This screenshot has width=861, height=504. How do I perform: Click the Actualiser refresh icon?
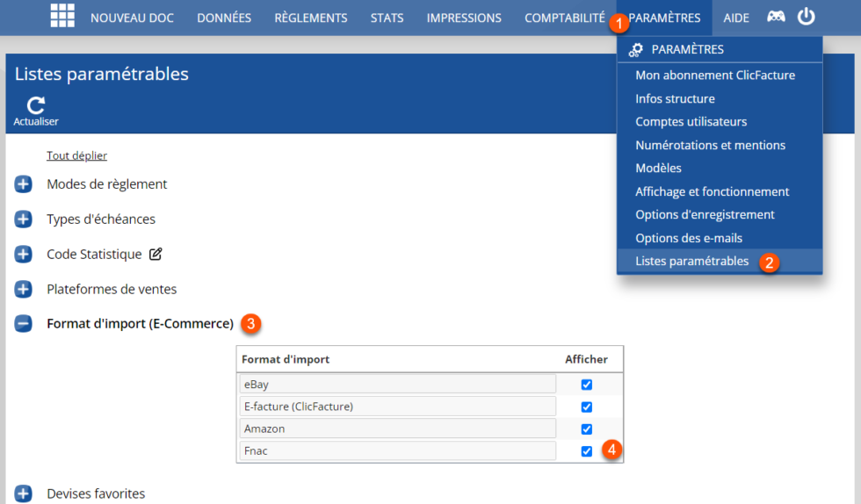36,105
